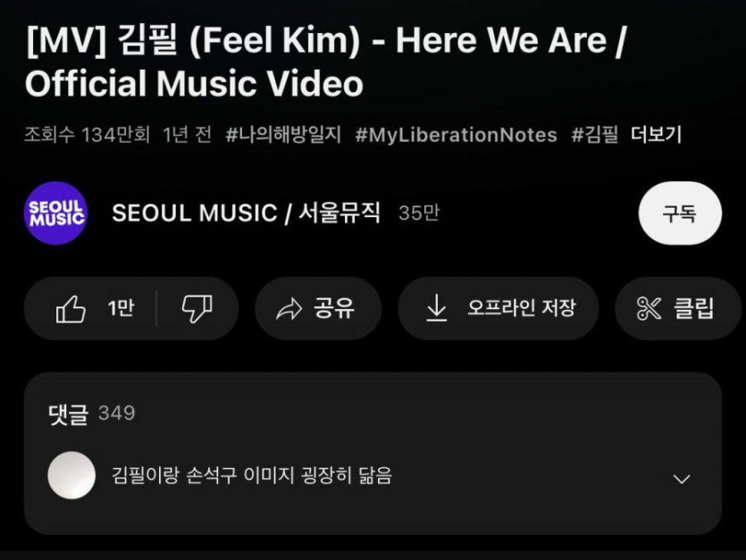Expand description via 더보기
Image resolution: width=746 pixels, height=560 pixels.
(x=656, y=135)
